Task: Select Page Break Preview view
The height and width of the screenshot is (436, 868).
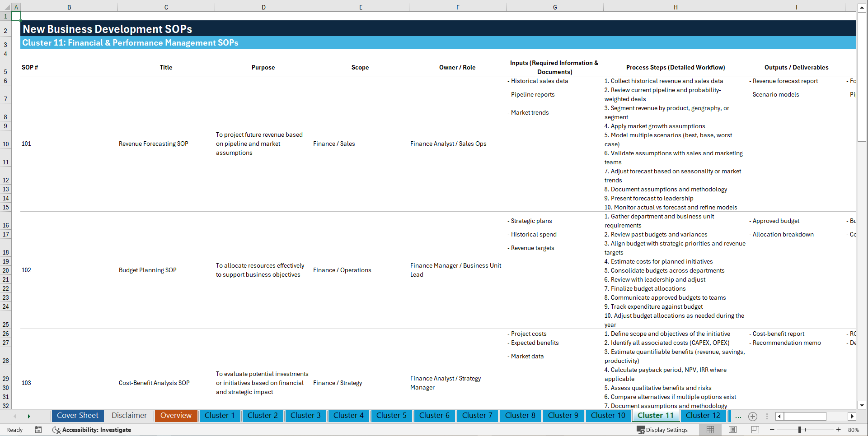Action: tap(754, 430)
